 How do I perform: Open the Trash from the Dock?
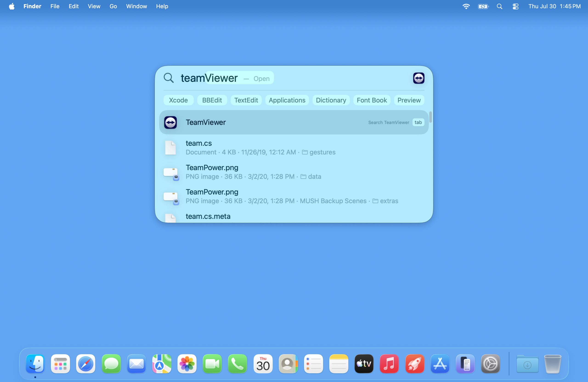click(x=552, y=364)
